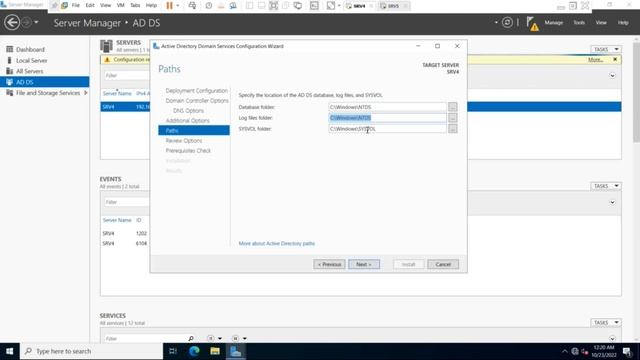Go to Additional Options step
The image size is (640, 360).
pyautogui.click(x=187, y=120)
